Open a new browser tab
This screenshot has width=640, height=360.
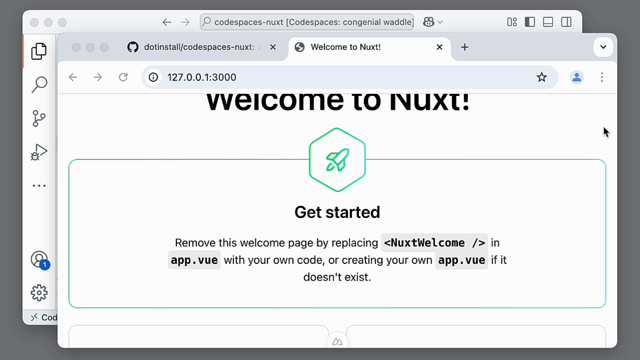coord(464,47)
